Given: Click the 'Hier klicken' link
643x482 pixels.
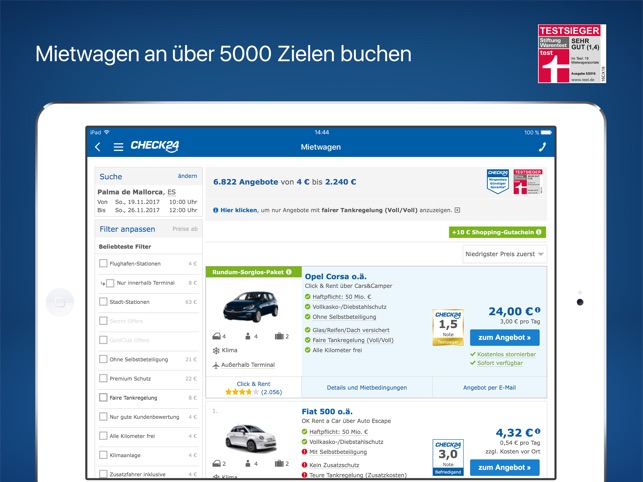Looking at the screenshot, I should [x=239, y=210].
